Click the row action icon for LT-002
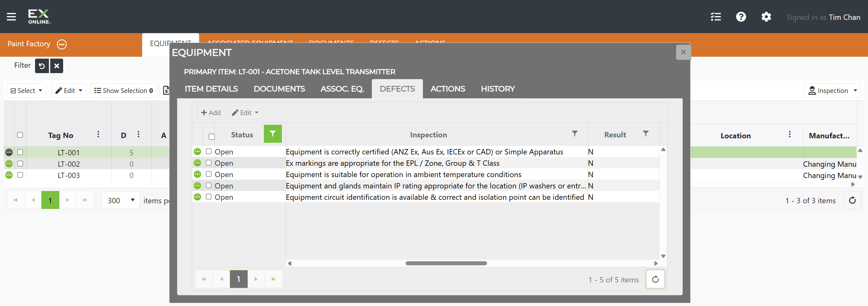868x306 pixels. [9, 164]
